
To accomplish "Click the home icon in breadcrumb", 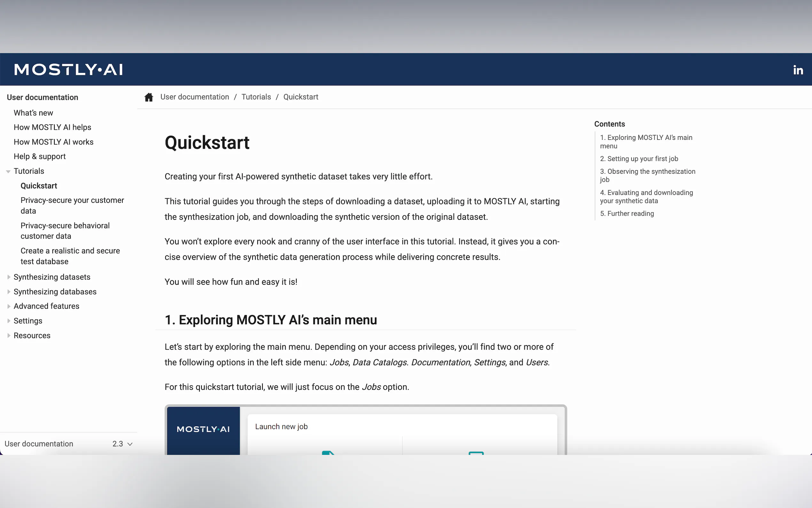I will point(149,97).
